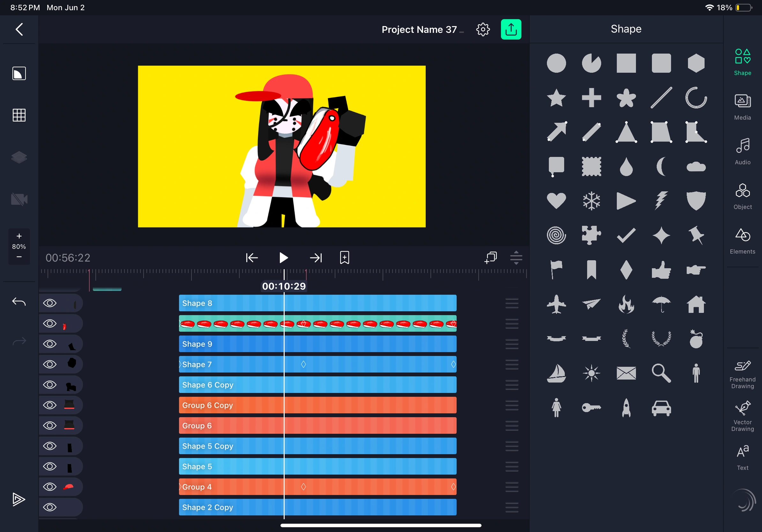Viewport: 762px width, 532px height.
Task: Open project settings gear
Action: 482,30
